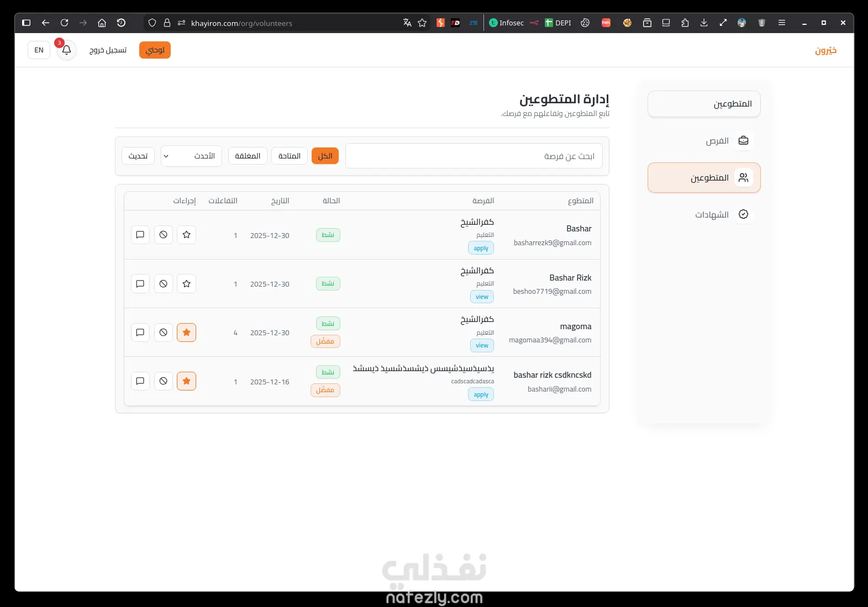Click email beshoo7719@gmail.com
868x607 pixels.
(552, 291)
